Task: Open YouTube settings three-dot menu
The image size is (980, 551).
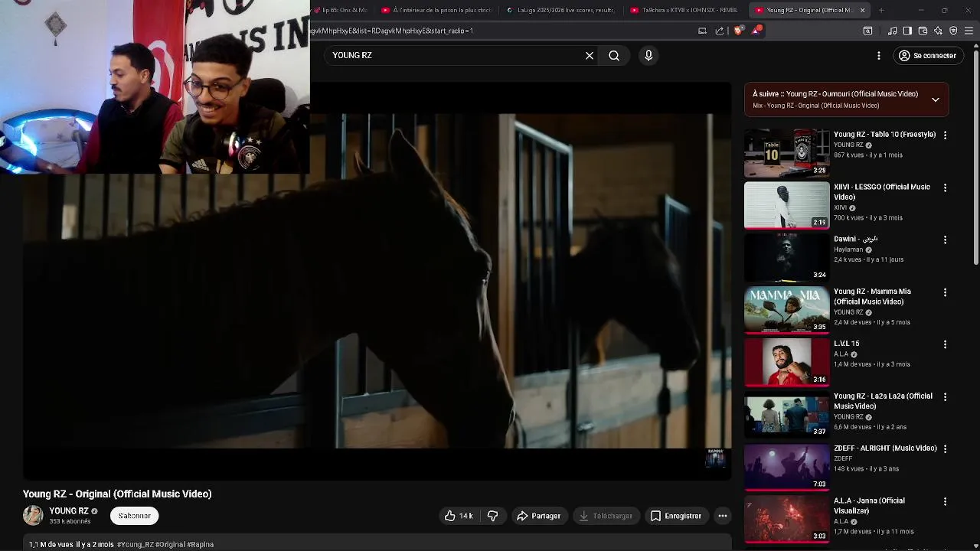Action: click(x=879, y=56)
